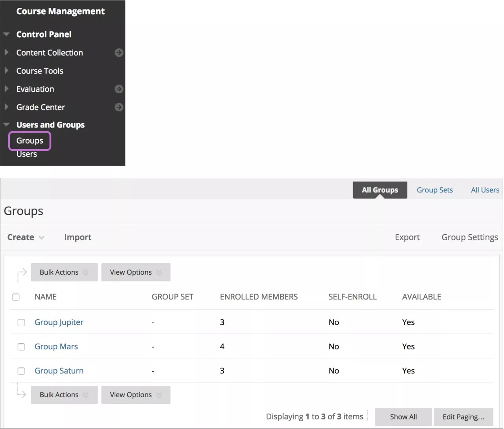Switch to the Group Sets tab
504x429 pixels.
(x=435, y=190)
